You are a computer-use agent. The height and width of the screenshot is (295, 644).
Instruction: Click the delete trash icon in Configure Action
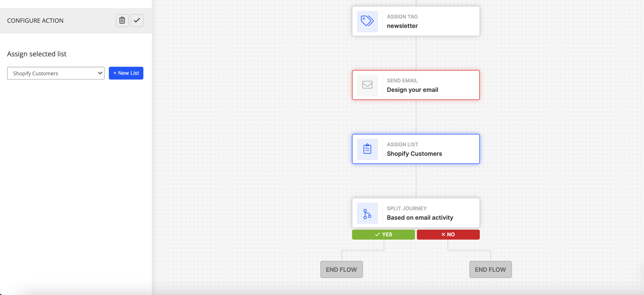point(122,21)
